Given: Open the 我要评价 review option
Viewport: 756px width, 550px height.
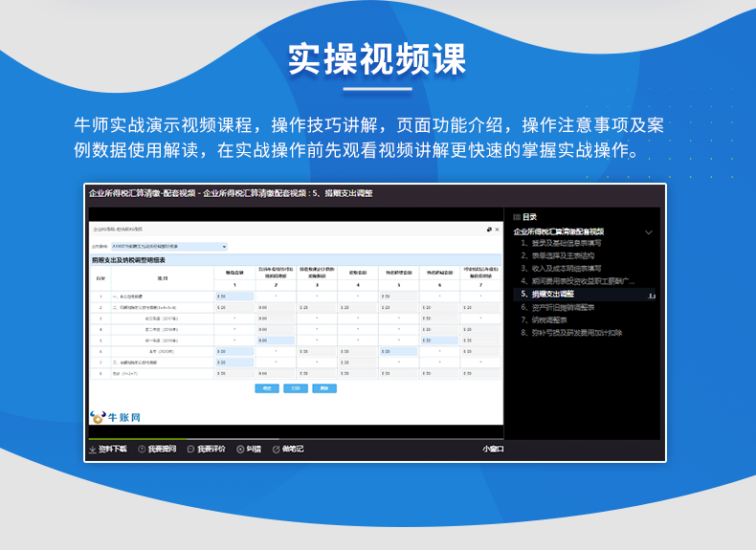Looking at the screenshot, I should click(x=207, y=449).
